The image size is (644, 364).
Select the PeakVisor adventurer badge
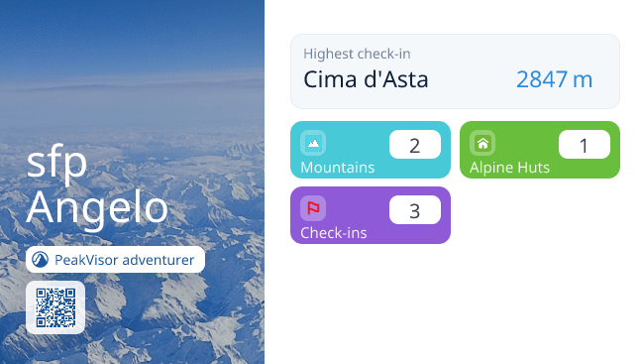click(x=115, y=260)
